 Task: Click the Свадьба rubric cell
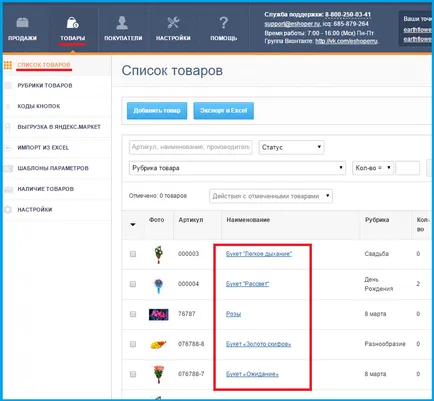(x=377, y=254)
